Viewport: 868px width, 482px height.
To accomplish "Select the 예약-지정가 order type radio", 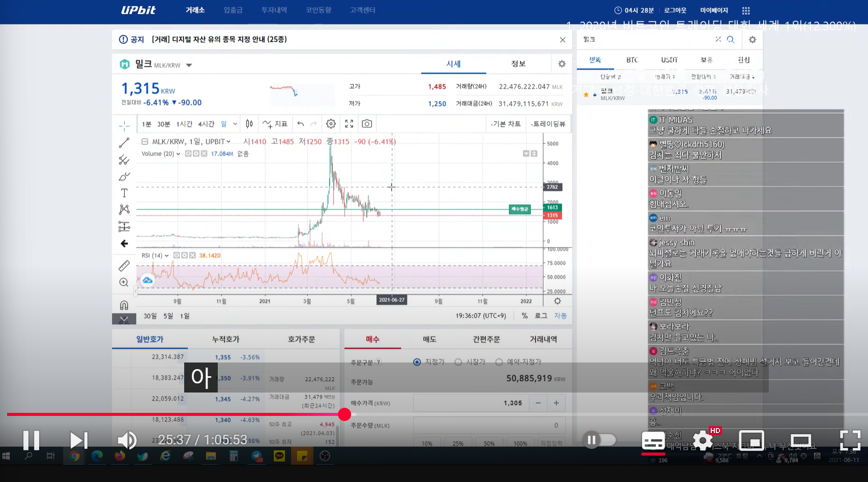I will pos(499,362).
